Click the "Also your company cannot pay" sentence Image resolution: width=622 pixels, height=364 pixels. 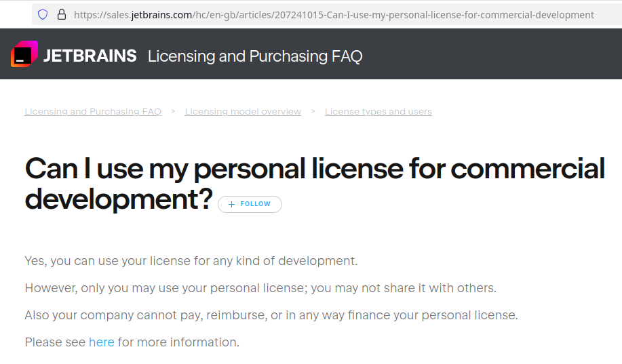tap(271, 315)
